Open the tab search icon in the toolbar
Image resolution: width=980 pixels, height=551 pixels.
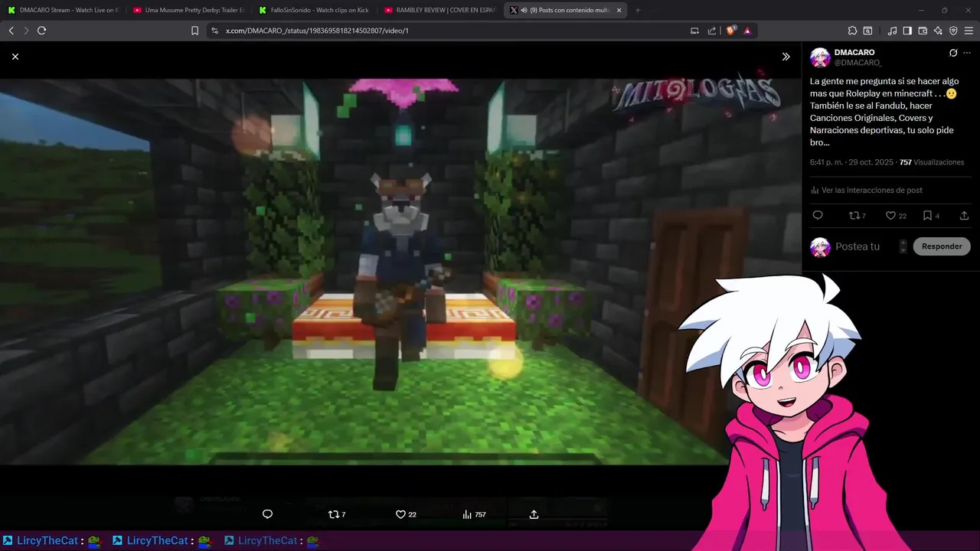867,31
